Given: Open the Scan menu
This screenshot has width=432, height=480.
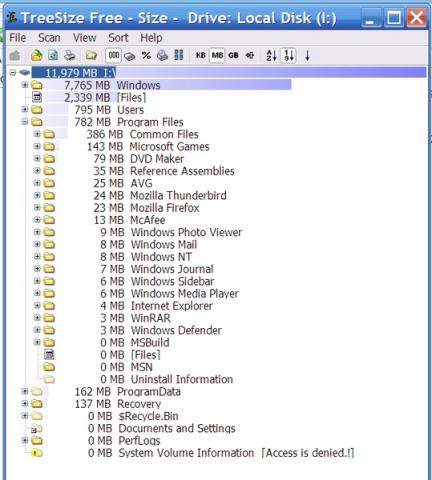Looking at the screenshot, I should coord(49,38).
